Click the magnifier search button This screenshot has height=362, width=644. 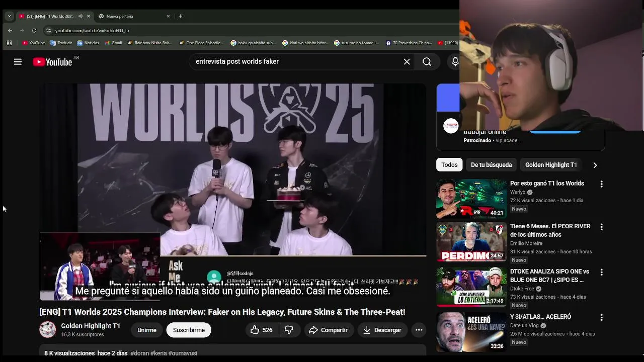click(x=427, y=62)
